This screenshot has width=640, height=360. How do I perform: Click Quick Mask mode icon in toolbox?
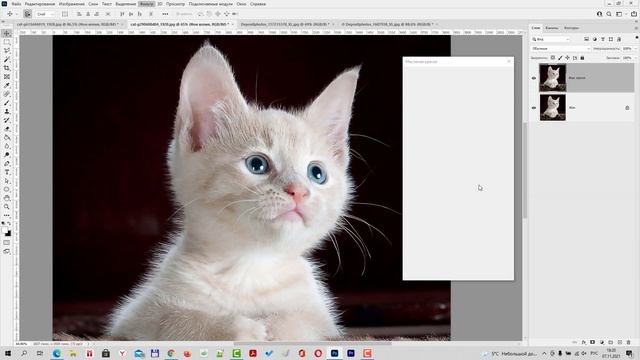tap(7, 242)
